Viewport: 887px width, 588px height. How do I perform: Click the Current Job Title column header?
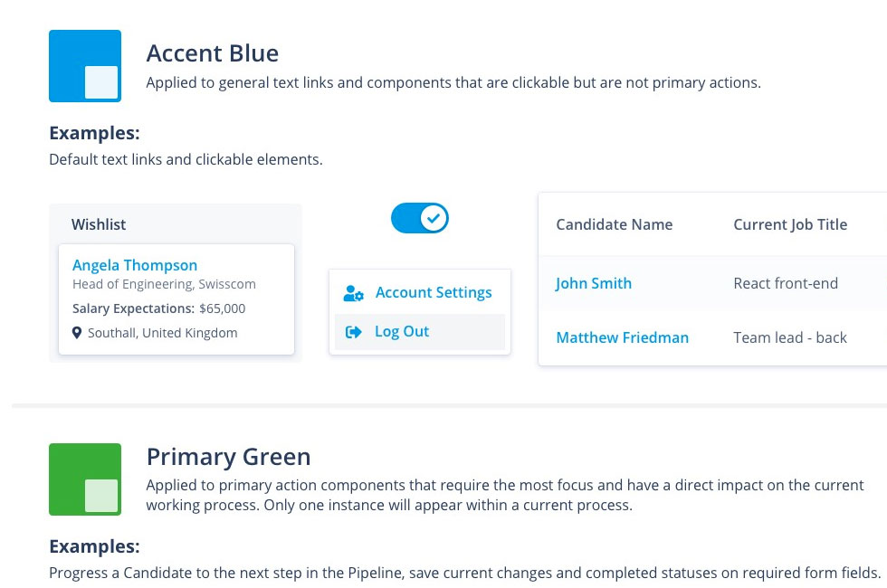click(790, 224)
